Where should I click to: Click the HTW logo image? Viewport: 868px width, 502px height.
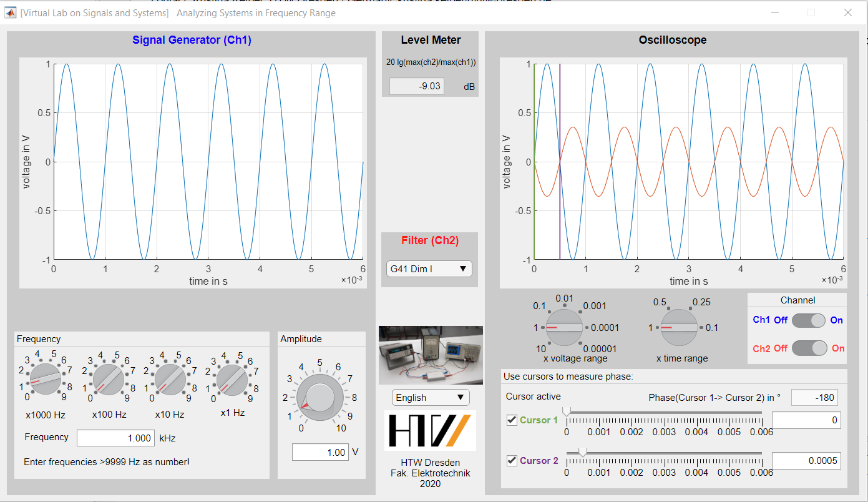[x=430, y=430]
